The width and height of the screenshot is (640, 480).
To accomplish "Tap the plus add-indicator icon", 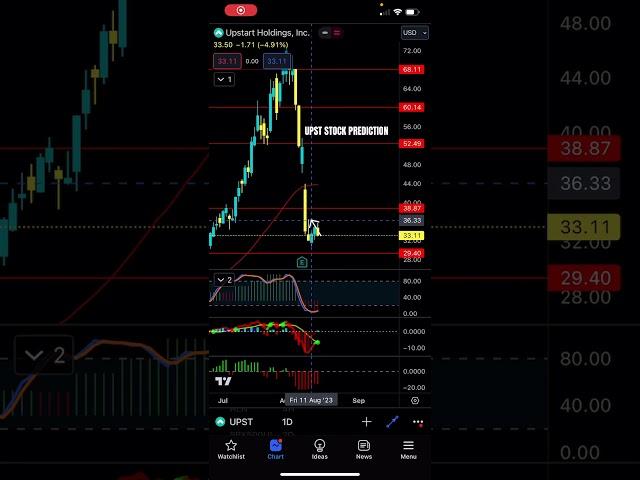I will 367,422.
